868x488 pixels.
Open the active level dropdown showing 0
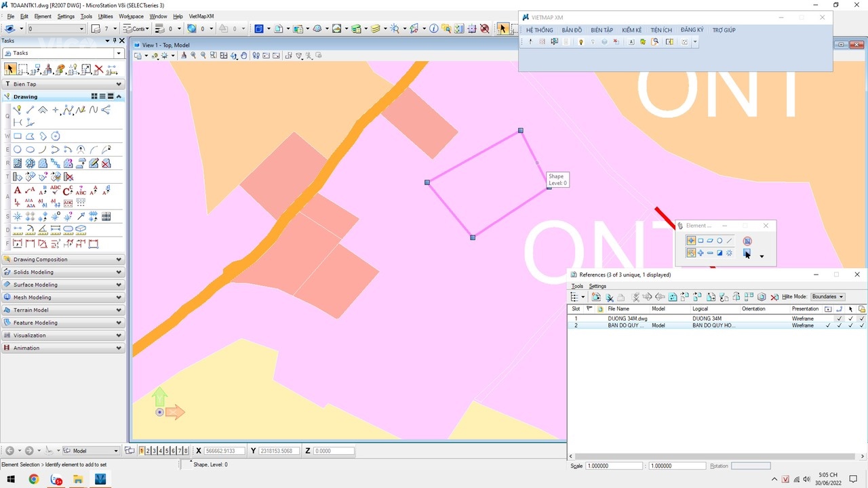click(x=56, y=28)
